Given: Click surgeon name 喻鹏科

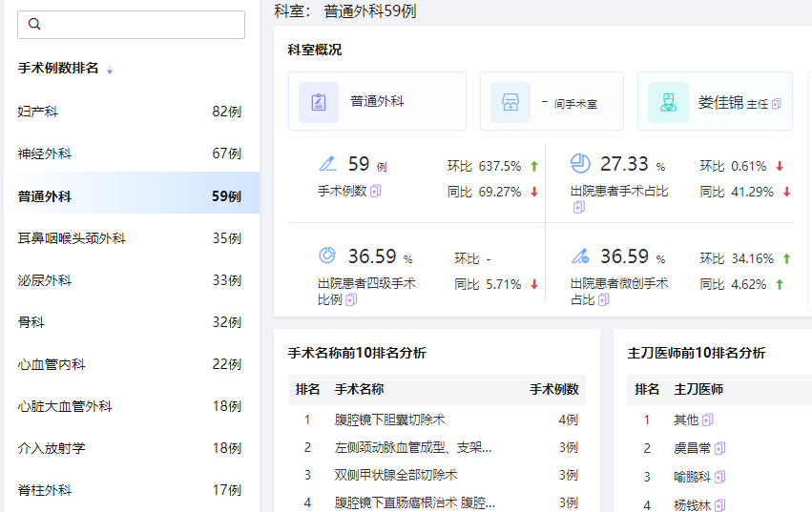Looking at the screenshot, I should (692, 477).
